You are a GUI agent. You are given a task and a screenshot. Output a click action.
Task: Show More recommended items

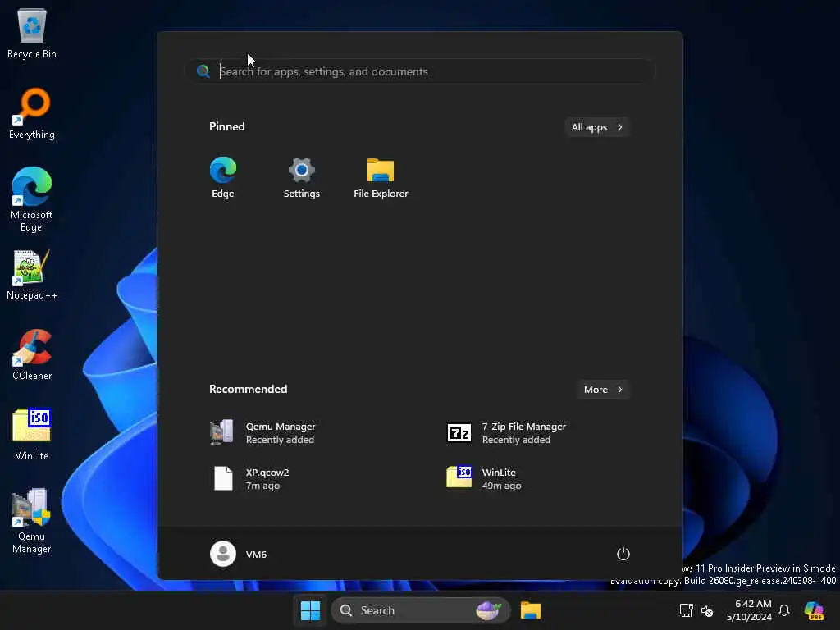click(x=603, y=390)
